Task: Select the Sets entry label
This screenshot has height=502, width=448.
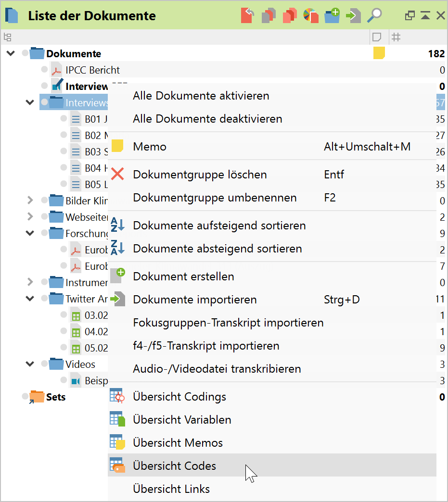Action: pyautogui.click(x=56, y=397)
